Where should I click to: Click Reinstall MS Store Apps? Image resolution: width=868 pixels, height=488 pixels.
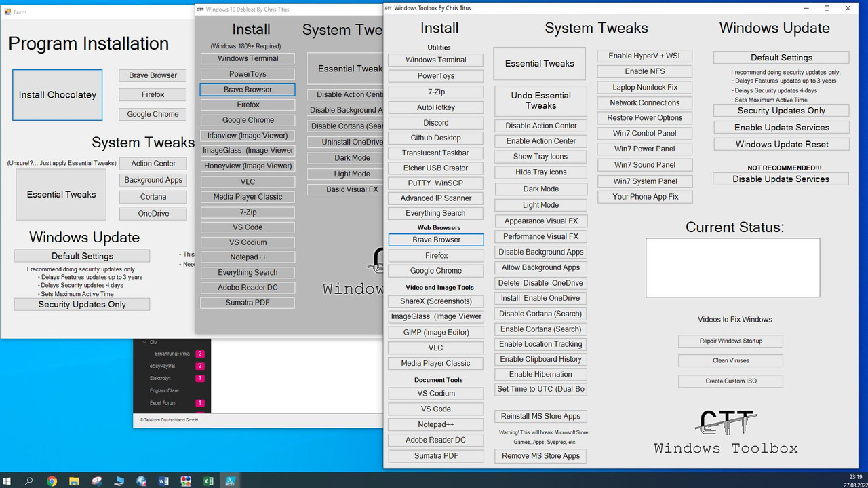tap(540, 416)
